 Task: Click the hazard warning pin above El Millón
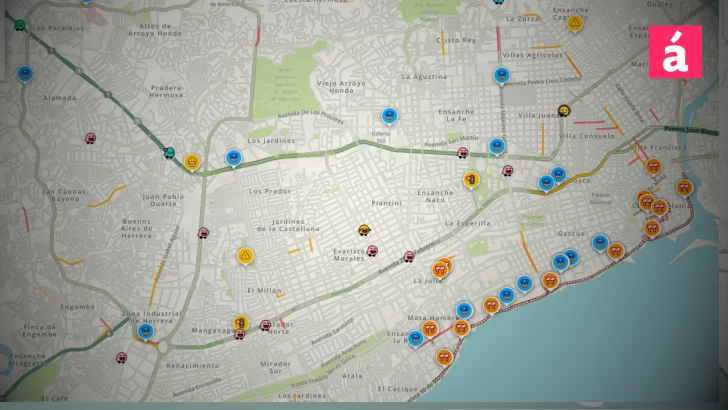(x=245, y=255)
